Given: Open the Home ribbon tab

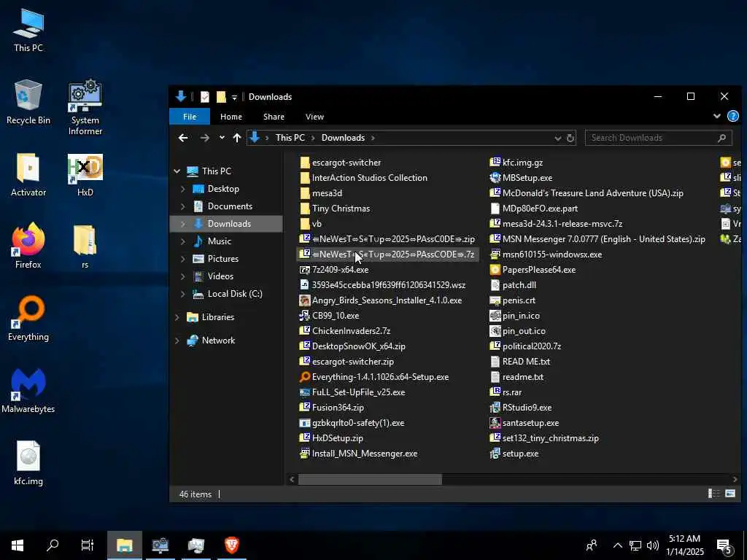Looking at the screenshot, I should [231, 117].
